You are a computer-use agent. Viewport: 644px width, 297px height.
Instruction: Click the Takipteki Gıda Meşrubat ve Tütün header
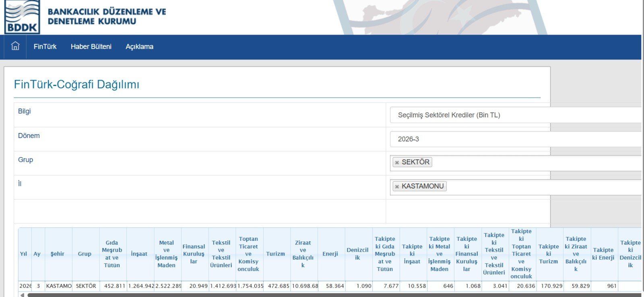pyautogui.click(x=386, y=254)
